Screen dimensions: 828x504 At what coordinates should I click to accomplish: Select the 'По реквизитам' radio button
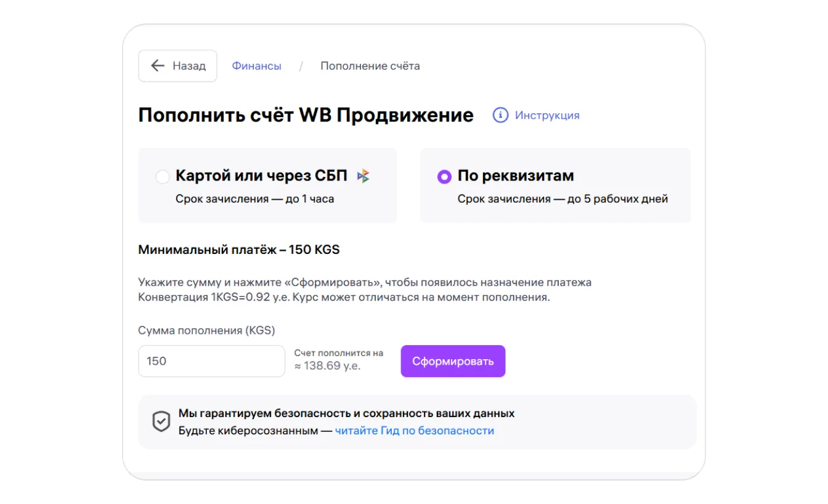(444, 177)
